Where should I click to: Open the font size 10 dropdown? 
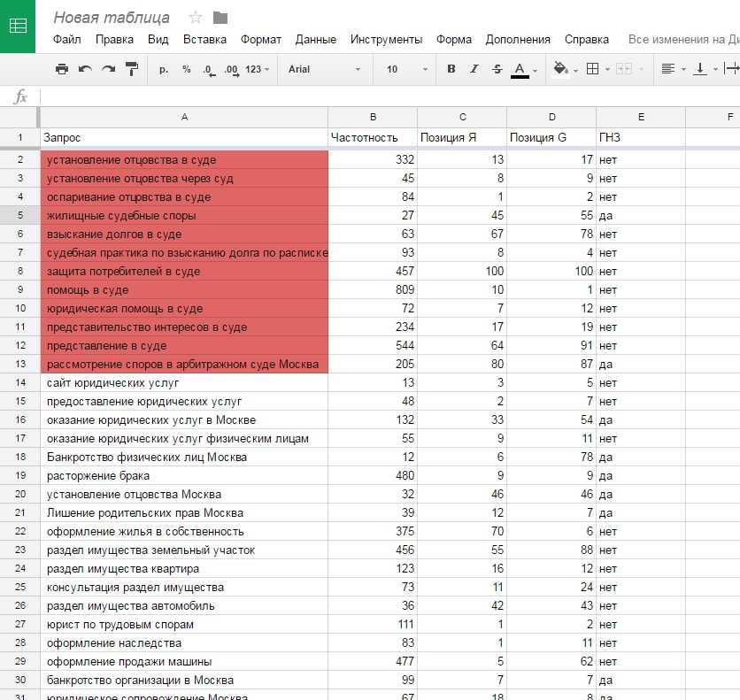point(403,69)
